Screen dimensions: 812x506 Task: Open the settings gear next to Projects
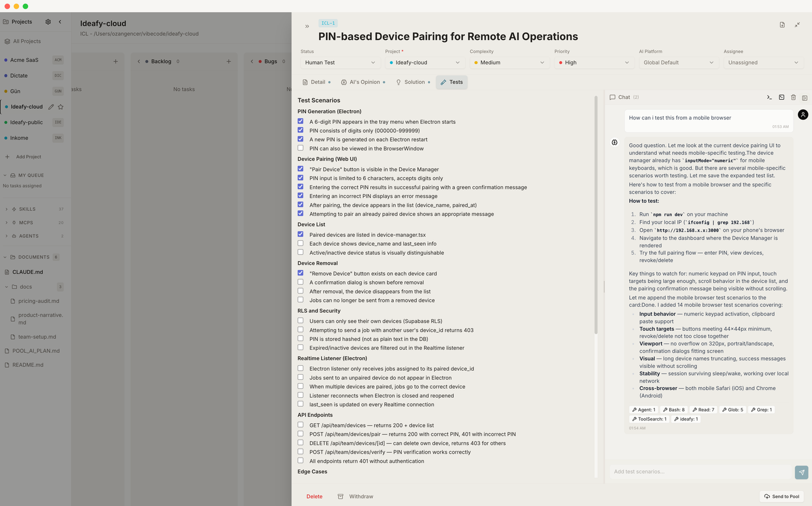[x=48, y=21]
